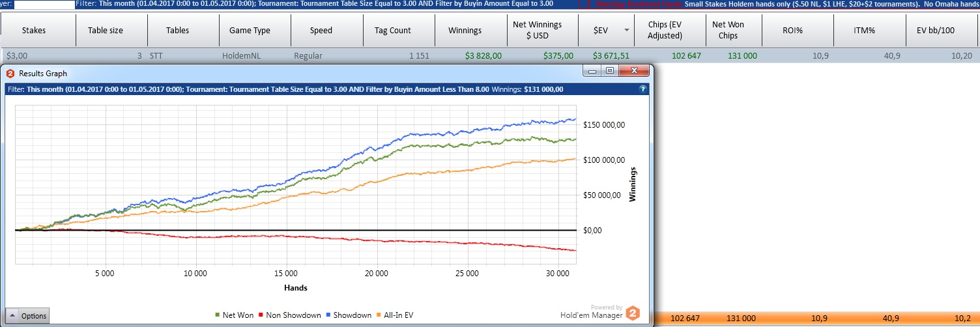The width and height of the screenshot is (980, 327).
Task: Close the Results Graph window
Action: (631, 70)
